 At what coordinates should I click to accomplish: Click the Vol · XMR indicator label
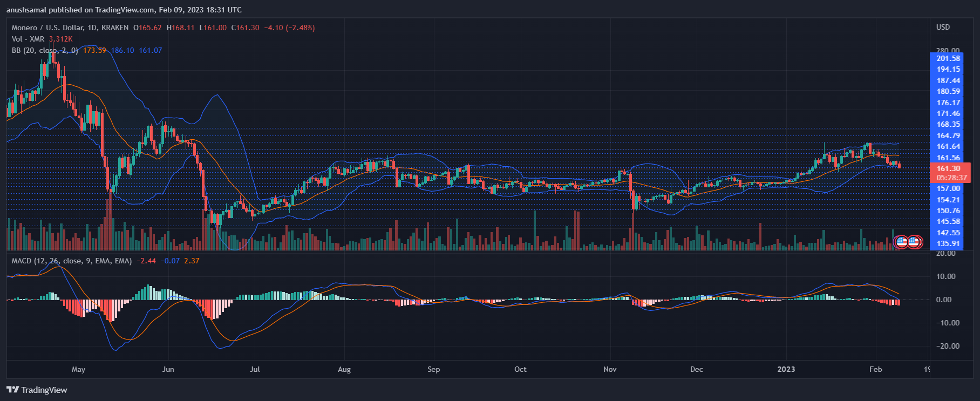(28, 39)
